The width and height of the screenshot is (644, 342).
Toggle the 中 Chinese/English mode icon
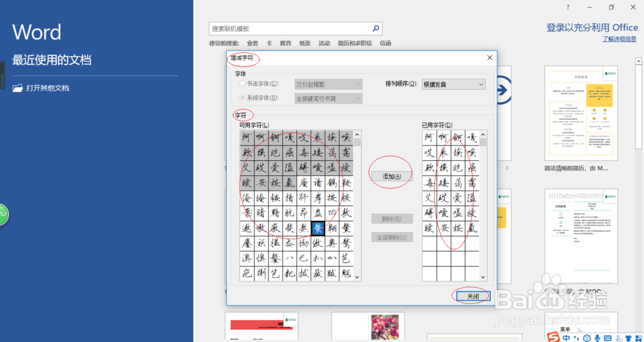[566, 338]
